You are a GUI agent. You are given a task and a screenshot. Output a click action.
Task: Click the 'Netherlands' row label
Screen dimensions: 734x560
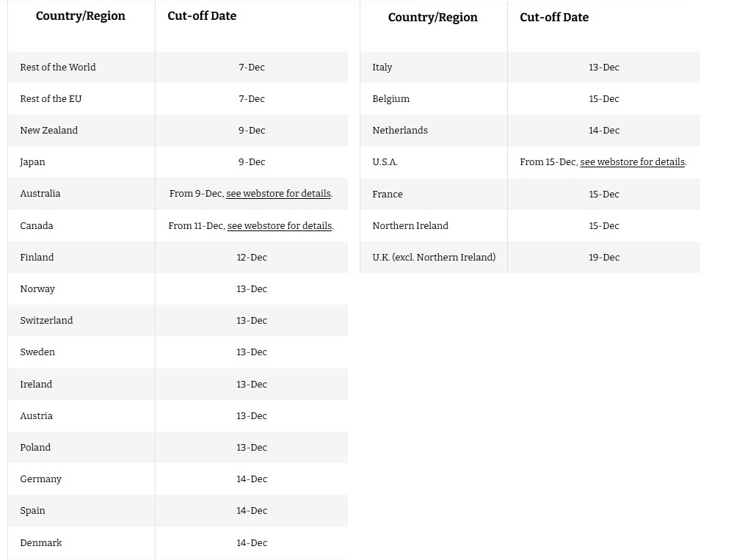(x=400, y=131)
